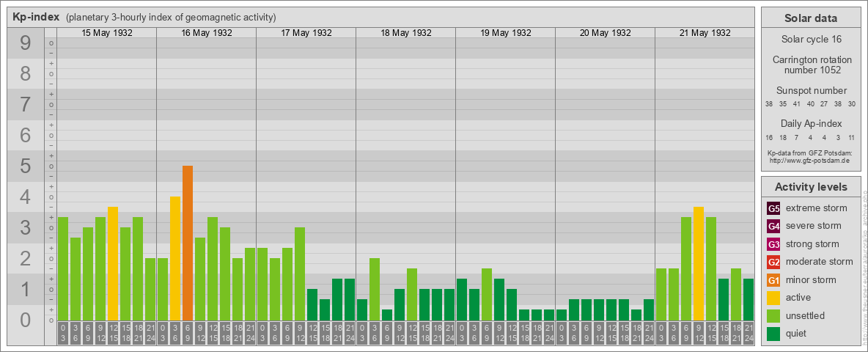Click the light green 'unsettled' legend swatch
The image size is (868, 352).
click(773, 316)
